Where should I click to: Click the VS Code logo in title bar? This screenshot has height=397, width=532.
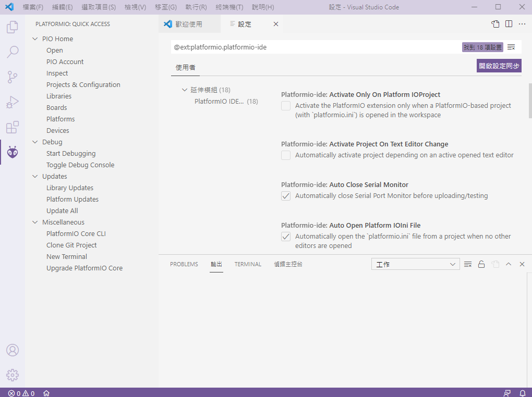tap(9, 7)
